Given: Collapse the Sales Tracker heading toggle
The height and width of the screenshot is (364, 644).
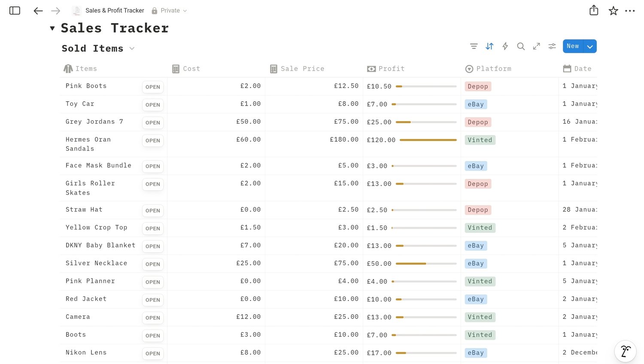Looking at the screenshot, I should (52, 28).
